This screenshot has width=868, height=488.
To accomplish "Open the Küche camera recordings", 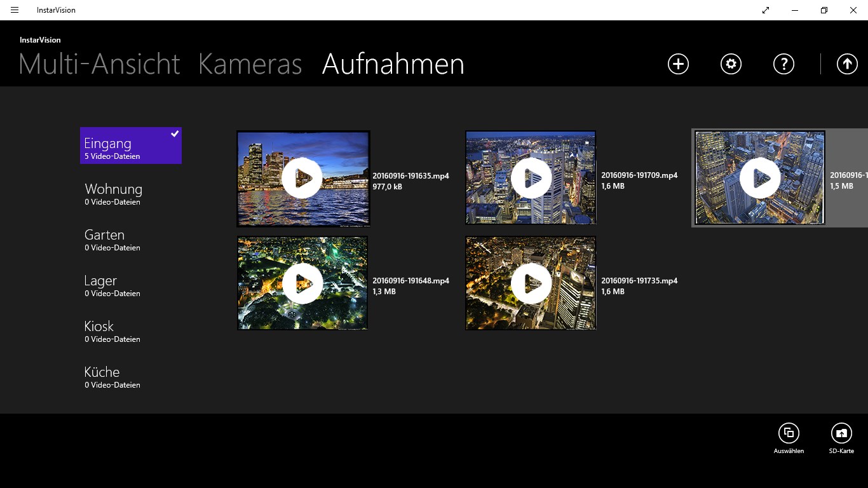I will click(x=131, y=377).
